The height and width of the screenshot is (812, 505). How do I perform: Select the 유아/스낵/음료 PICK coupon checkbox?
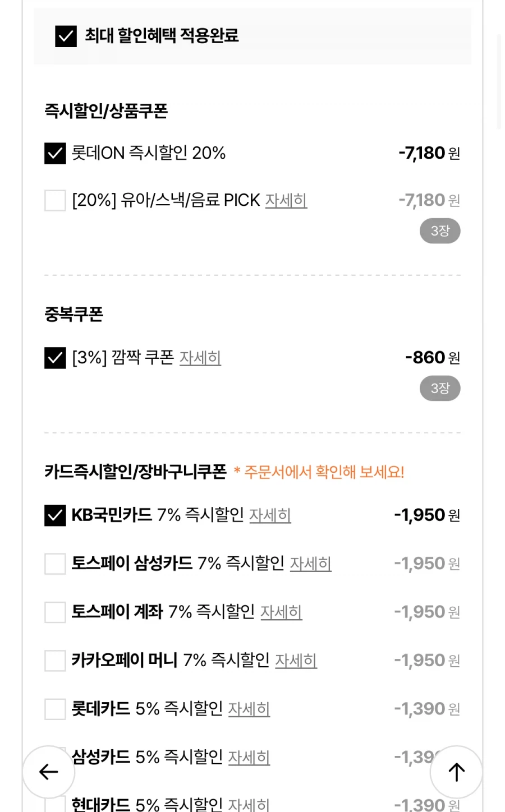pos(55,200)
